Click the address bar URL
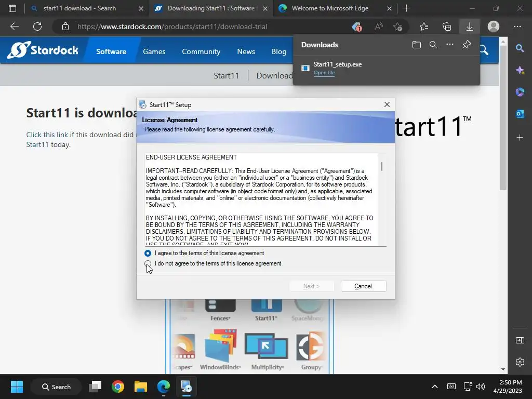This screenshot has width=532, height=399. [x=172, y=26]
